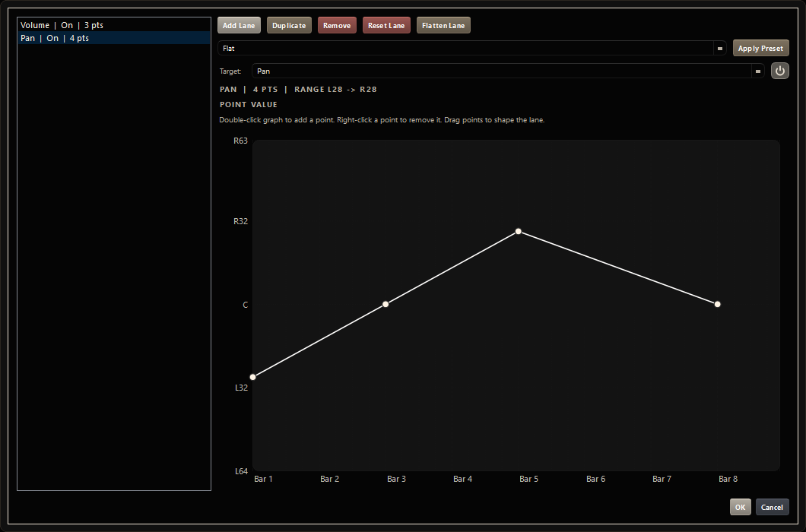Select the peak automation point at Bar 5

click(x=518, y=231)
